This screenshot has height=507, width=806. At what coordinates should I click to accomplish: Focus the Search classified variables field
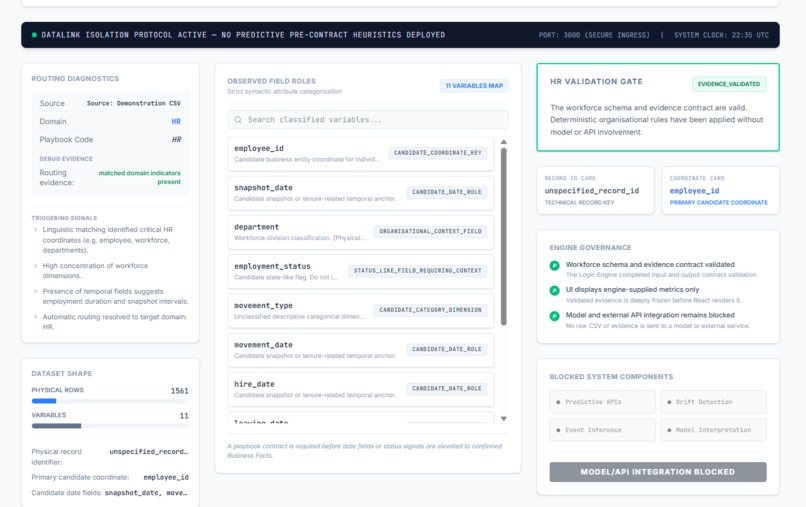coord(368,120)
